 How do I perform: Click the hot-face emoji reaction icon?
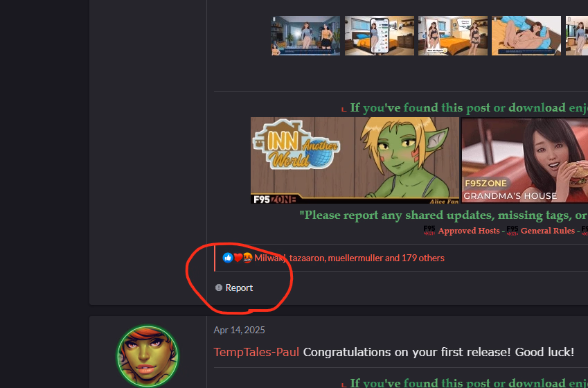[247, 258]
